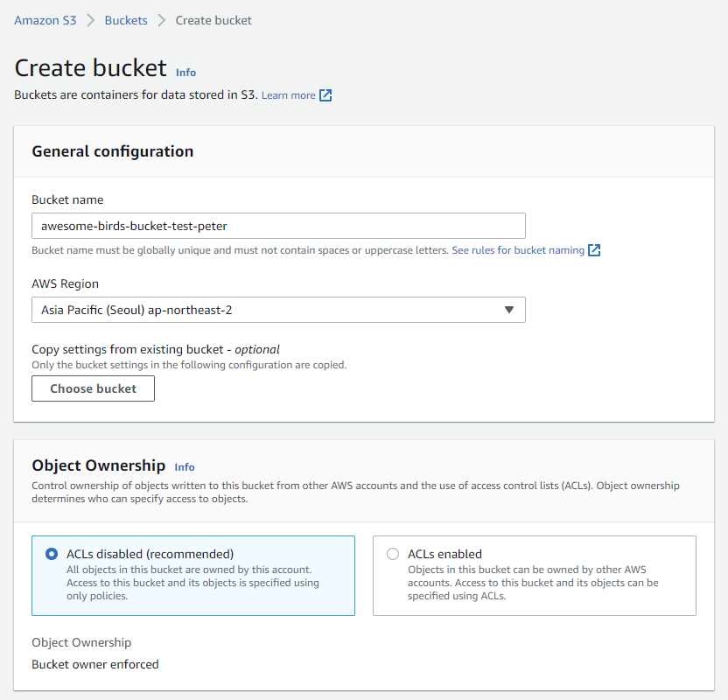Expand Asia Pacific (Seoul) region selector

278,310
